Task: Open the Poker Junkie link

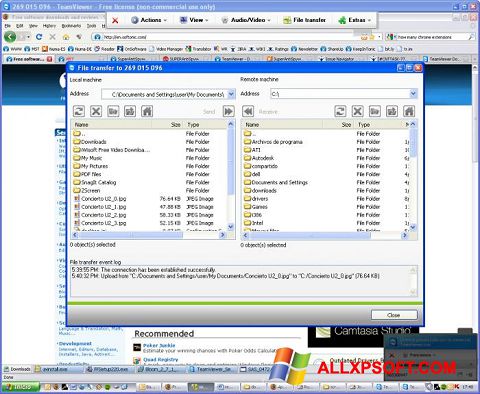Action: [x=159, y=346]
